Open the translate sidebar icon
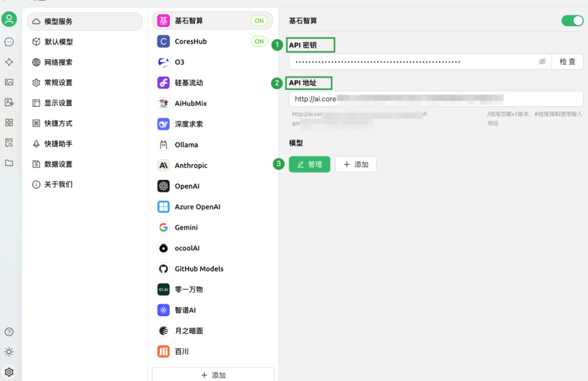 tap(9, 102)
